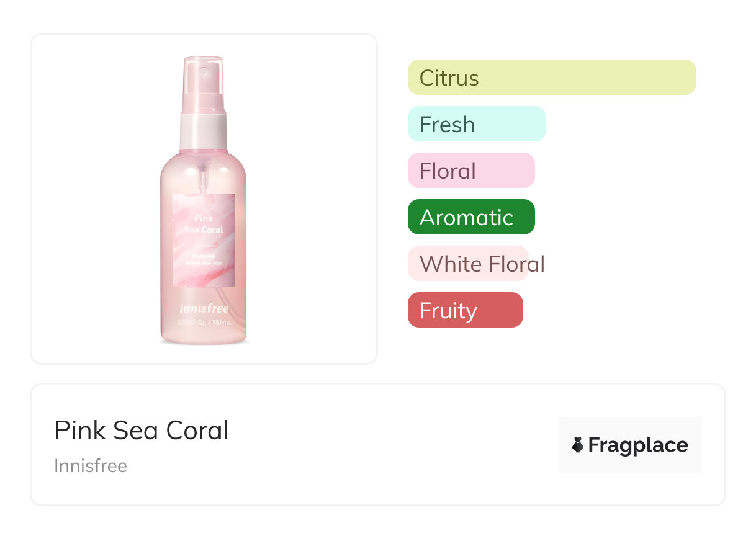Screen dimensions: 756x536
Task: Open the Pink Sea Coral title link
Action: (142, 431)
